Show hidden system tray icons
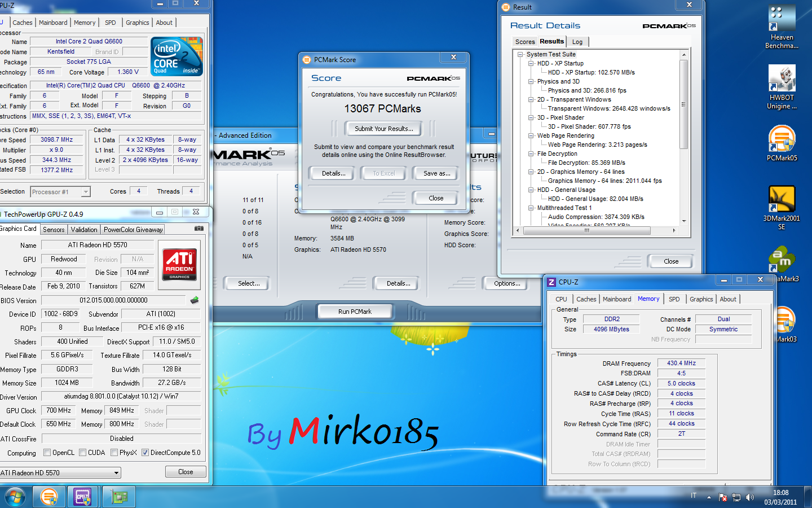 pyautogui.click(x=709, y=497)
